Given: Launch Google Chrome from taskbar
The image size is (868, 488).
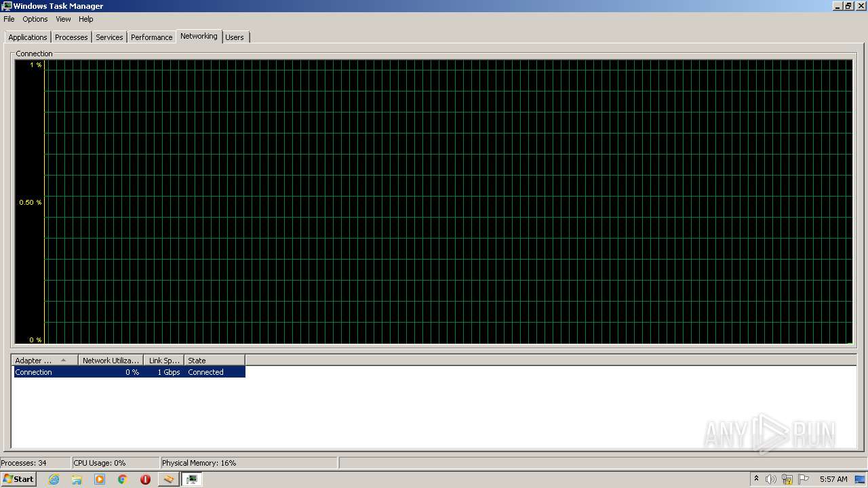Looking at the screenshot, I should click(123, 479).
